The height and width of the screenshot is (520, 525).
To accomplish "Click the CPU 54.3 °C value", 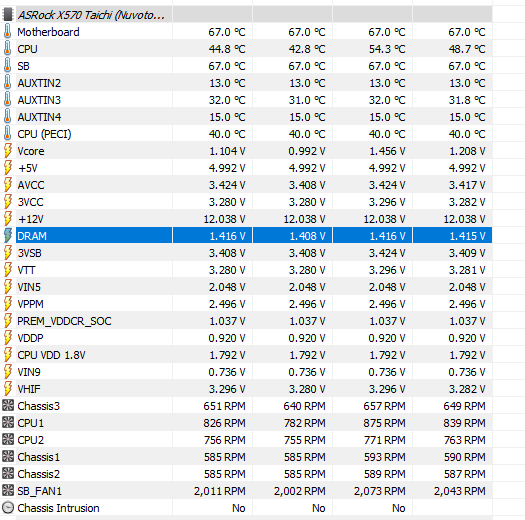I will pyautogui.click(x=387, y=49).
